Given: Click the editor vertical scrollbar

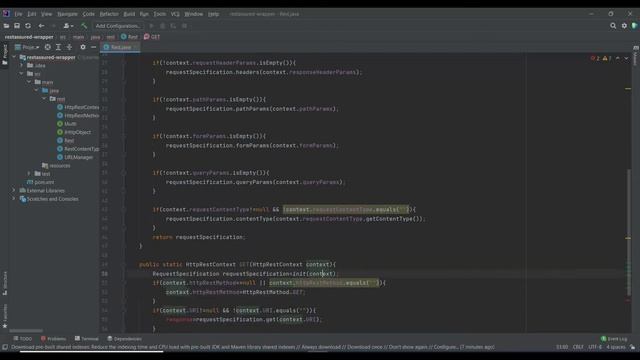Looking at the screenshot, I should 629,233.
